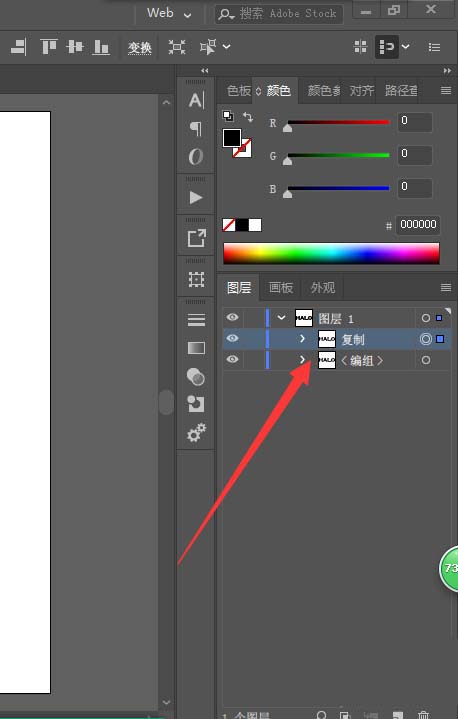Click the vertical align top icon
This screenshot has height=719, width=458.
tap(49, 47)
